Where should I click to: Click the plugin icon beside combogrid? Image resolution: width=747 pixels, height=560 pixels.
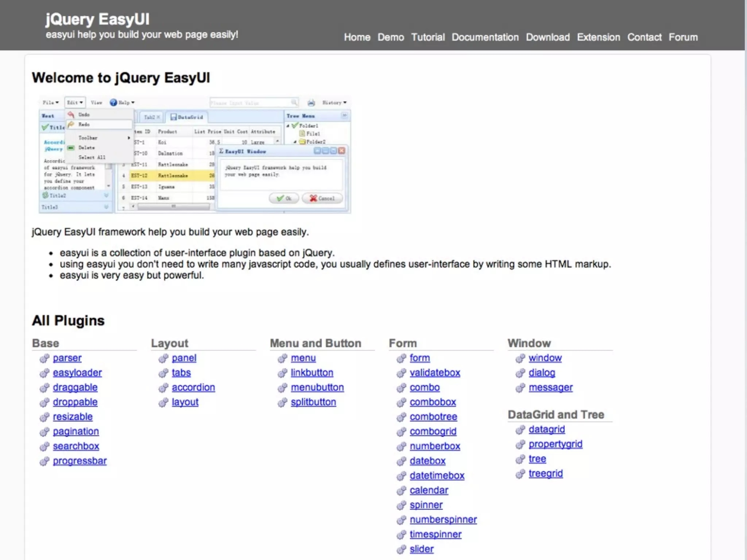[401, 432]
